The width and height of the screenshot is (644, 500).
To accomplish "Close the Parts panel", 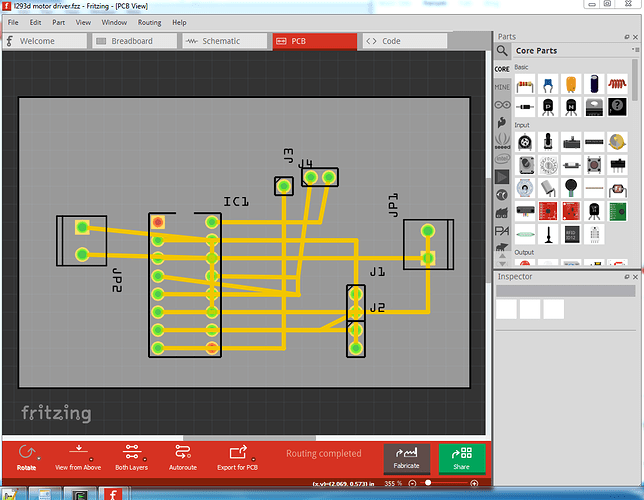I will pyautogui.click(x=635, y=37).
